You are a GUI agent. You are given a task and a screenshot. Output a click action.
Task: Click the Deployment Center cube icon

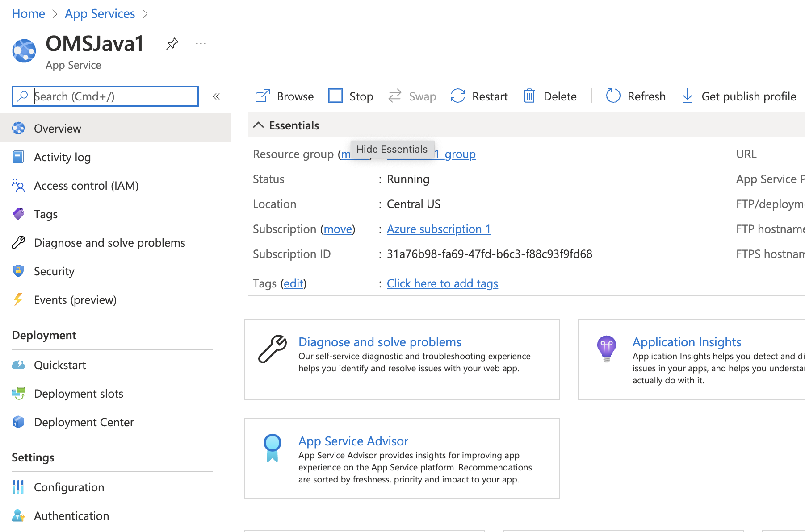18,422
